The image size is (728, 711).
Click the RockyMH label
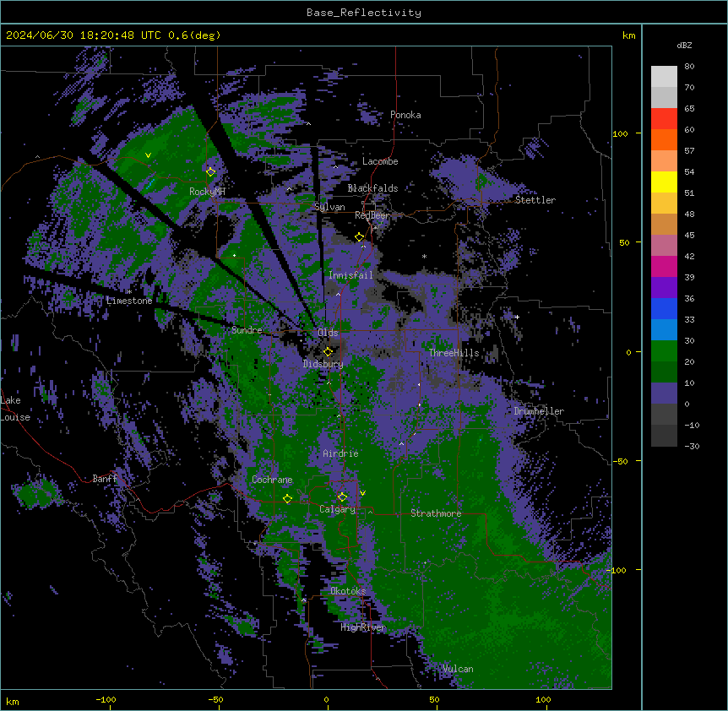pos(207,192)
